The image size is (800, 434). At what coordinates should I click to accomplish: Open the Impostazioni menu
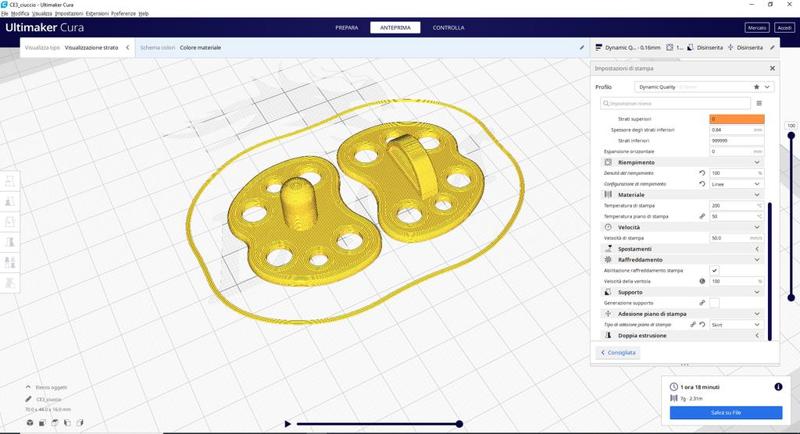pyautogui.click(x=69, y=14)
